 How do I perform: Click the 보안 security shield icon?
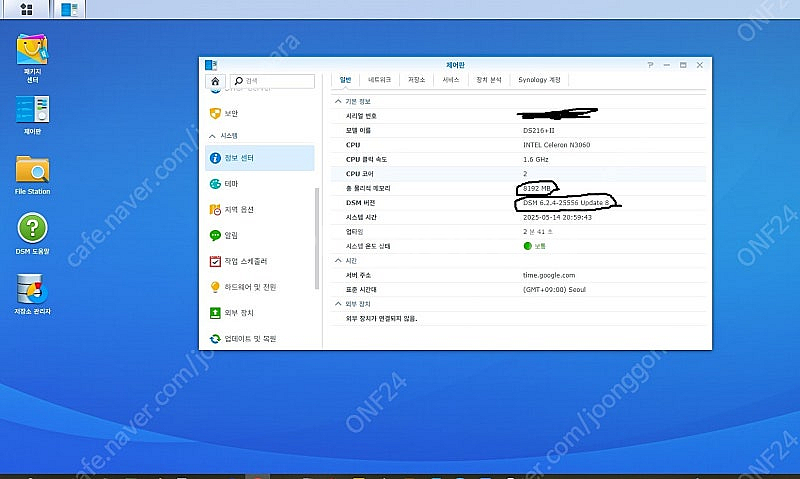pos(215,113)
